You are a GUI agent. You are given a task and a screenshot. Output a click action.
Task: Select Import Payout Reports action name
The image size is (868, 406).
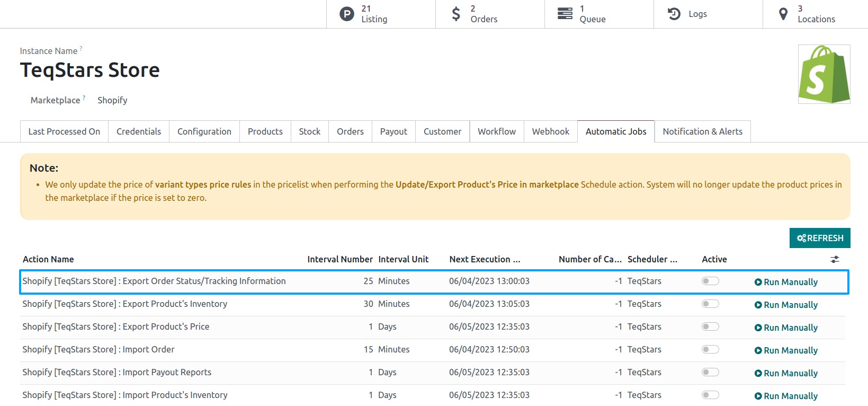click(x=117, y=372)
